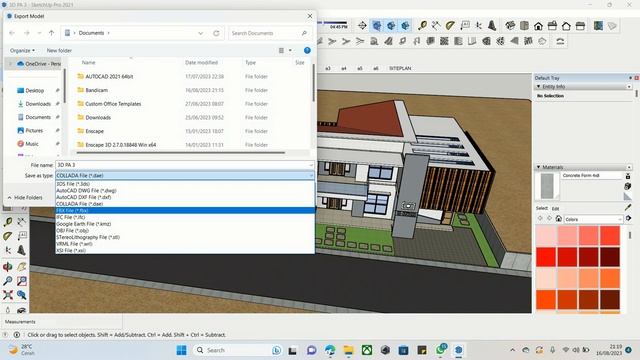The height and width of the screenshot is (360, 640).
Task: Select IFC File (*.ifc) export type
Action: point(185,217)
